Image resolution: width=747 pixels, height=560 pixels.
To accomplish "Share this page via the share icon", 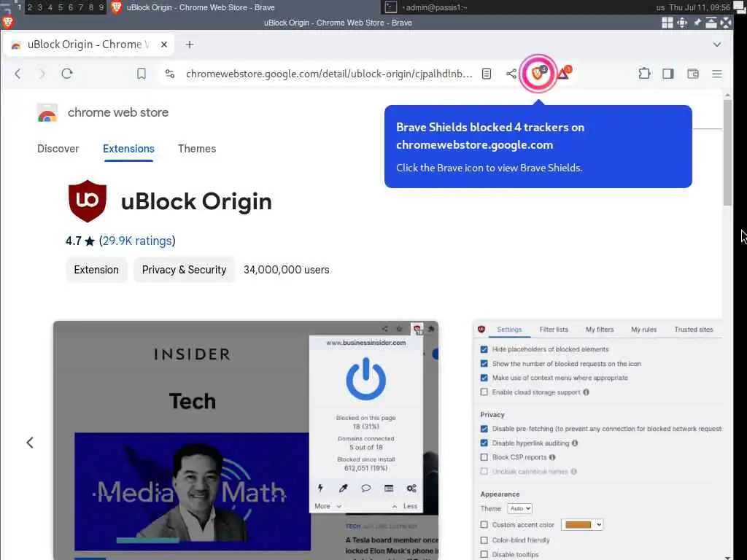I will pos(511,74).
